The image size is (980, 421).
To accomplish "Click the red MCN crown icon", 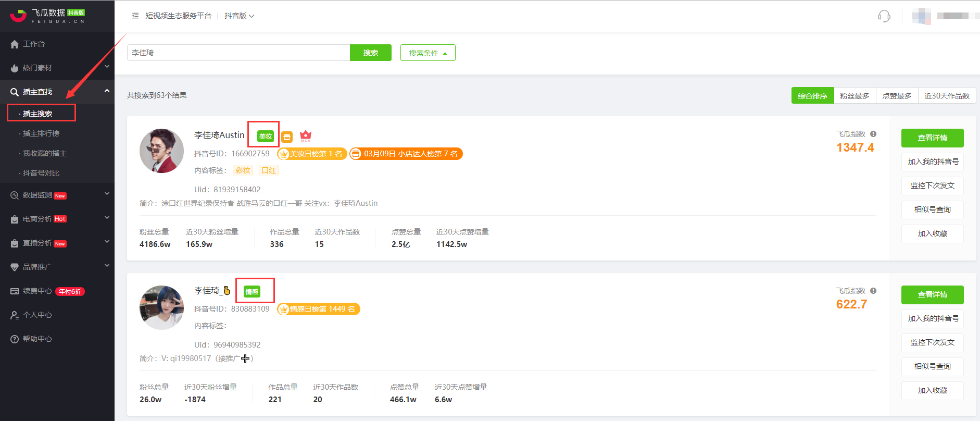I will [x=306, y=136].
